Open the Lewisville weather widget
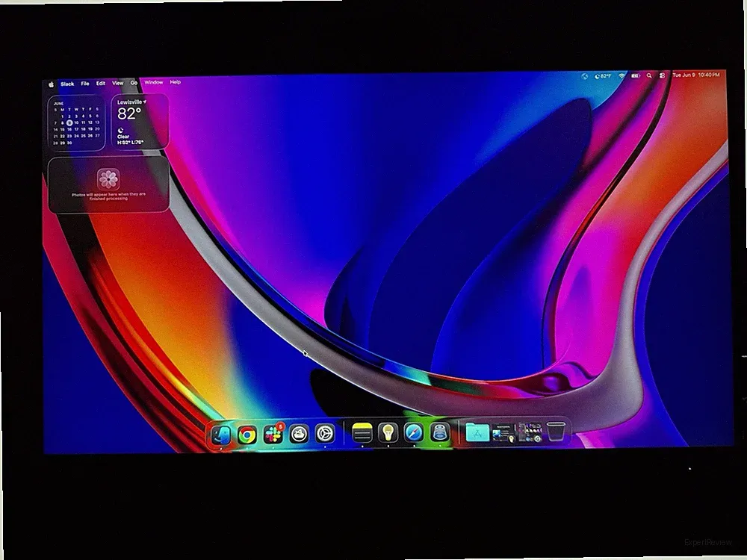Screen dimensions: 747x560 click(140, 121)
